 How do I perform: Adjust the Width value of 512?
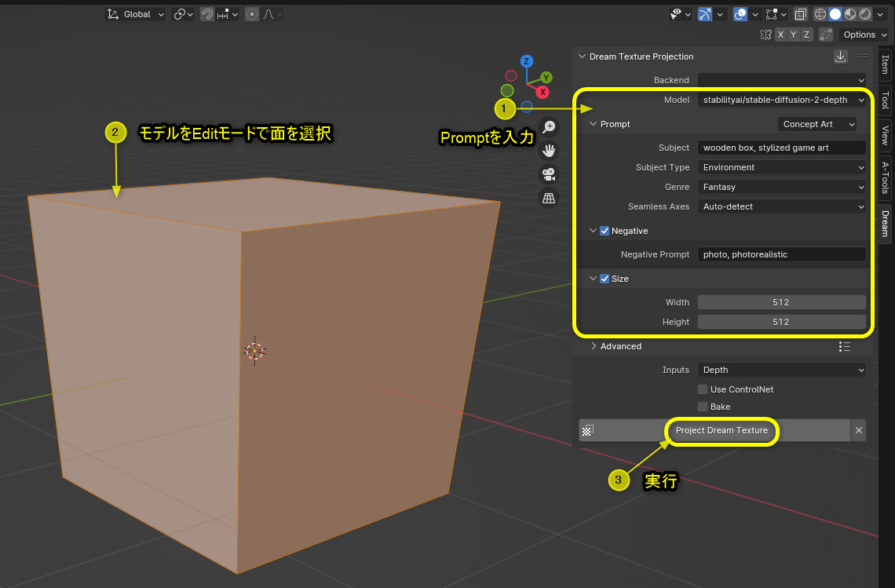[781, 301]
